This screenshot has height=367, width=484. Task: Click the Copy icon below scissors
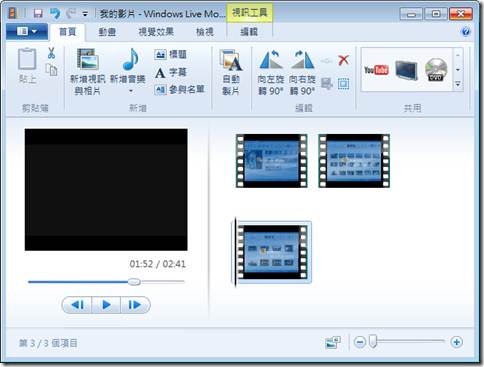coord(51,70)
